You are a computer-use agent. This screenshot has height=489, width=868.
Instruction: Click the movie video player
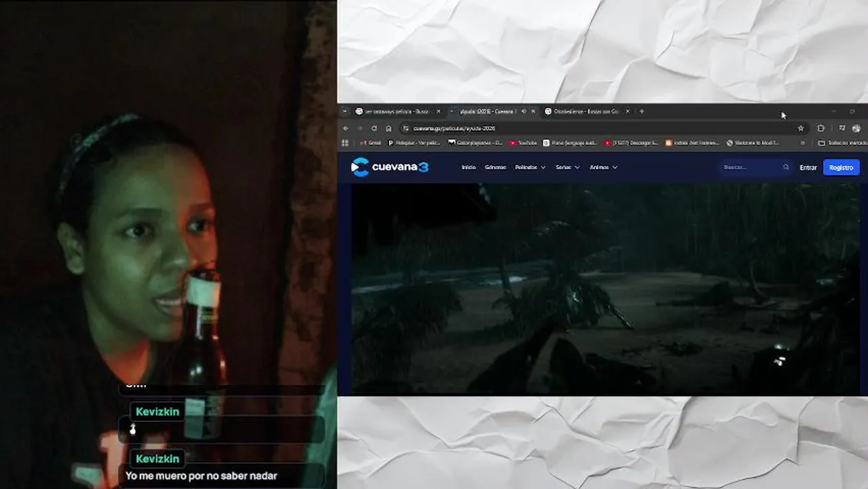tap(605, 289)
